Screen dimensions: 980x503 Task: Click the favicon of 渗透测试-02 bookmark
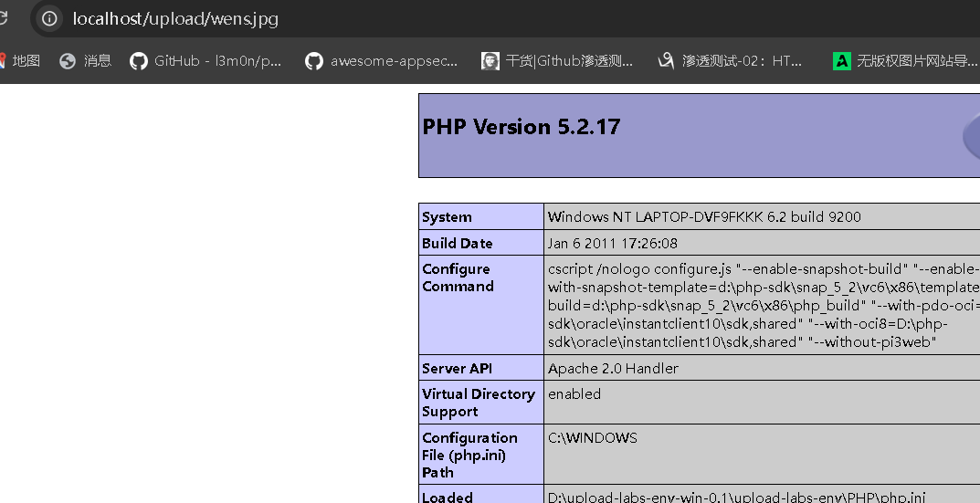click(666, 60)
